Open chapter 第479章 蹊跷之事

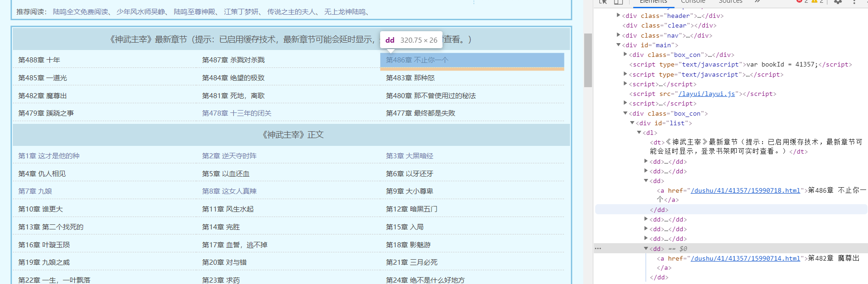point(46,113)
